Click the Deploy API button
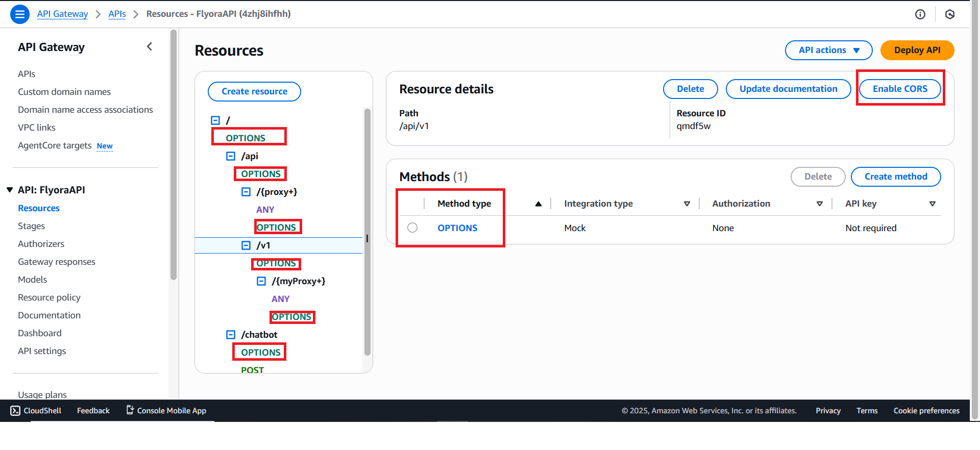 [x=917, y=50]
